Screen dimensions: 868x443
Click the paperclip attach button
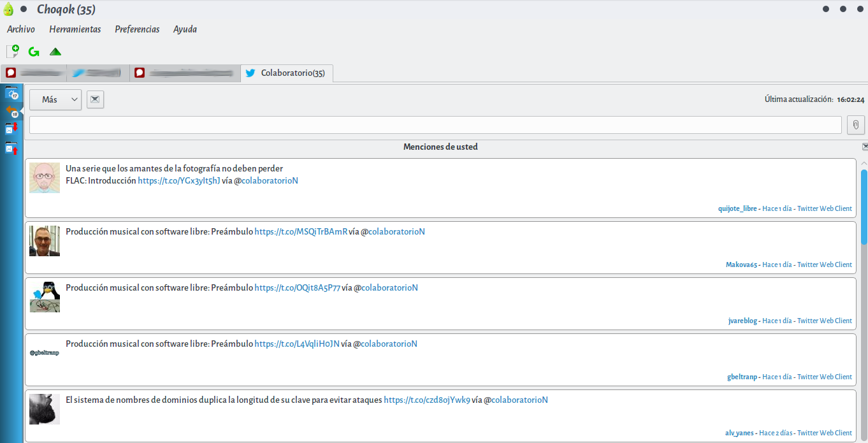[856, 125]
